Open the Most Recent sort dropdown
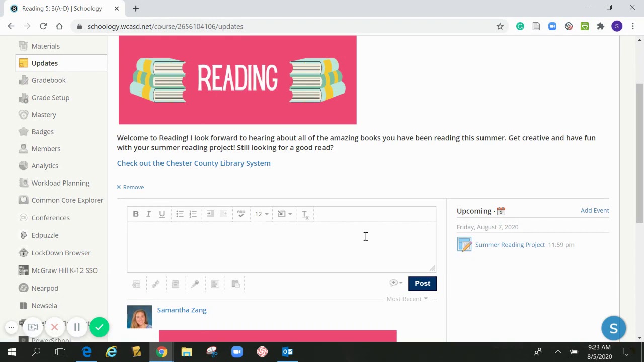 pyautogui.click(x=407, y=299)
